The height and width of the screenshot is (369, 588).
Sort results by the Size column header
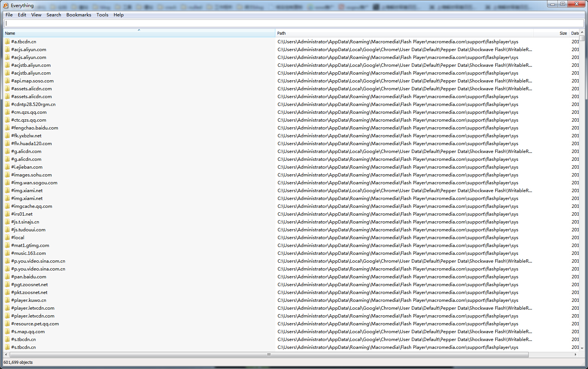563,33
